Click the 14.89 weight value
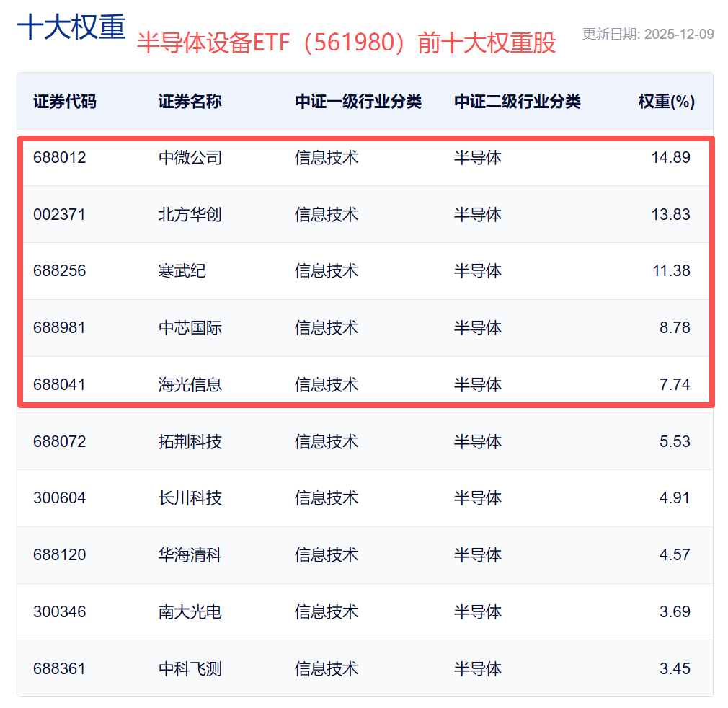The width and height of the screenshot is (728, 708). point(670,157)
